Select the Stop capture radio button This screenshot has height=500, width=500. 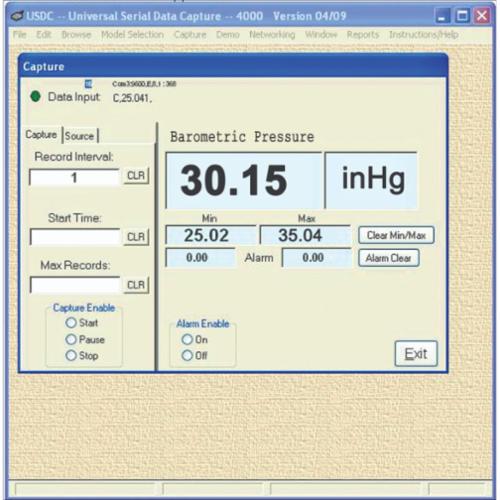click(x=71, y=355)
